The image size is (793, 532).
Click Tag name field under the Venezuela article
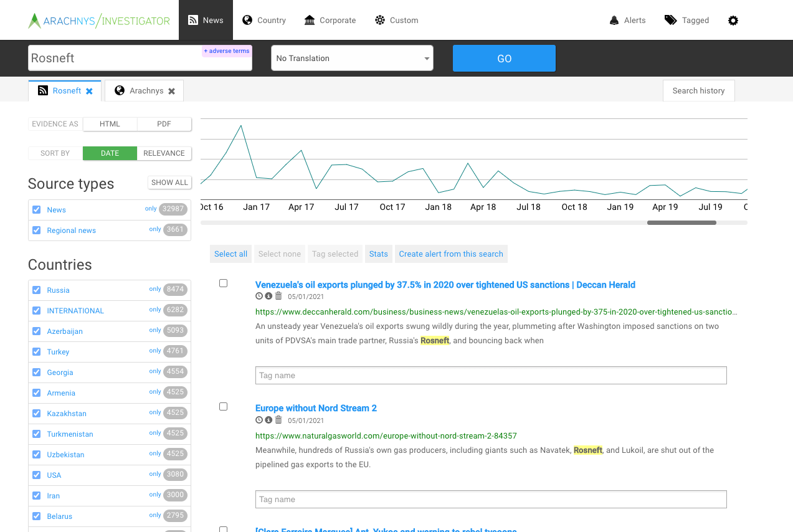491,376
